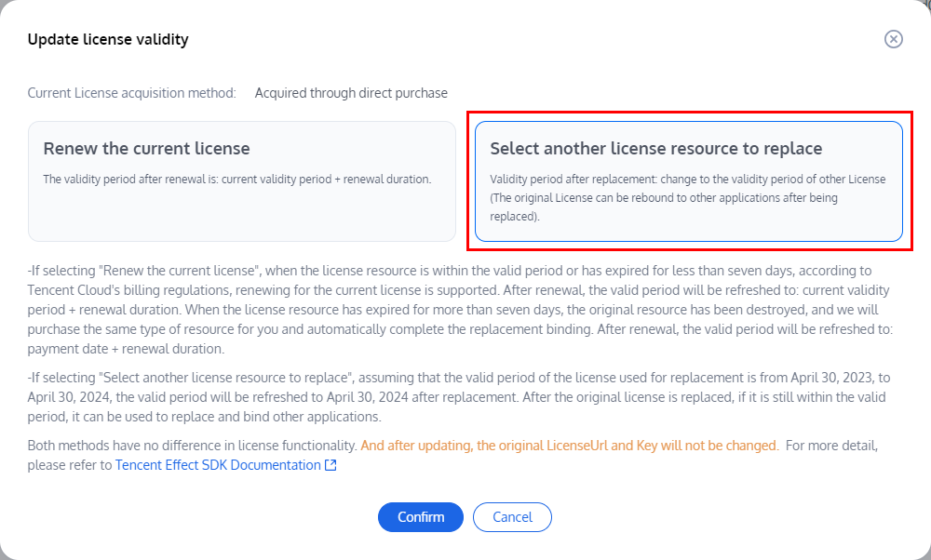
Task: Open the external link icon beside Documentation
Action: (x=331, y=465)
